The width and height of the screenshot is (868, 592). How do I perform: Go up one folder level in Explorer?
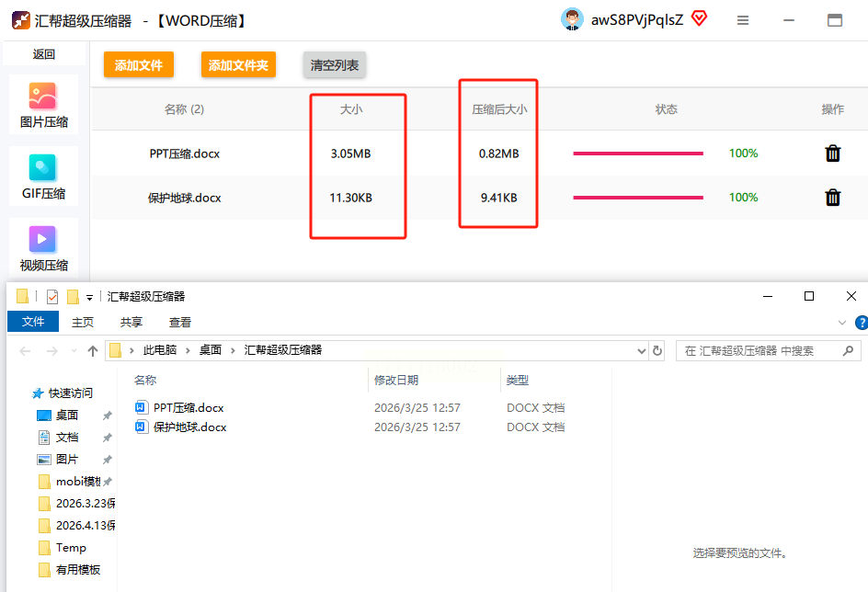[x=93, y=351]
